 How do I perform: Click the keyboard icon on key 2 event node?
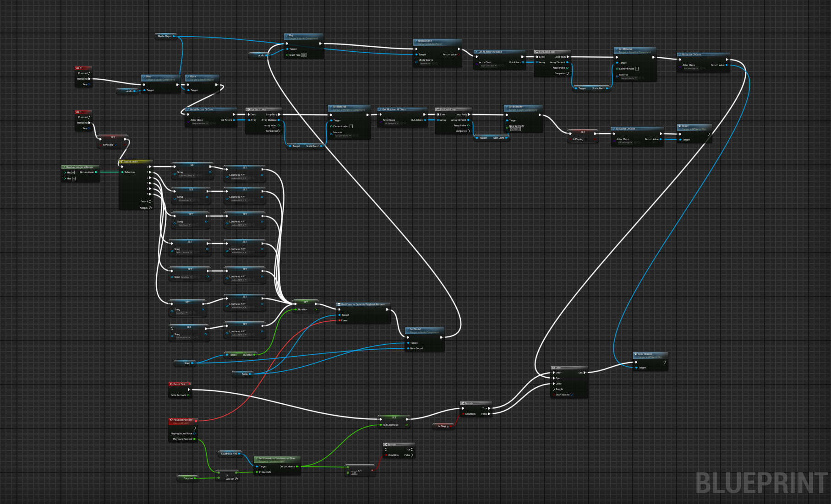78,68
